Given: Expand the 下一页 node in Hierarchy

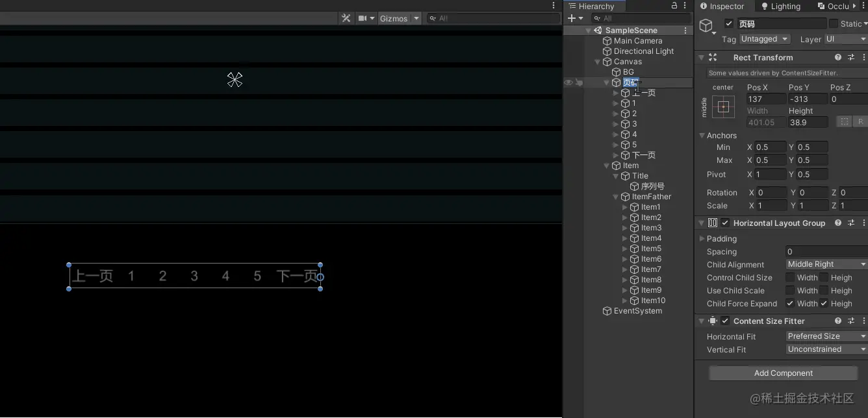Looking at the screenshot, I should coord(616,155).
